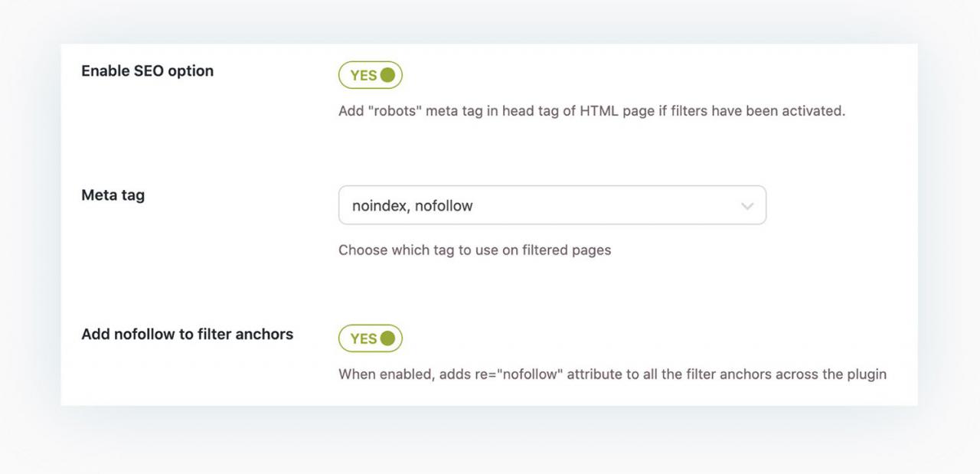
Task: Click the quoted "nofollow" in bottom description
Action: click(x=530, y=374)
